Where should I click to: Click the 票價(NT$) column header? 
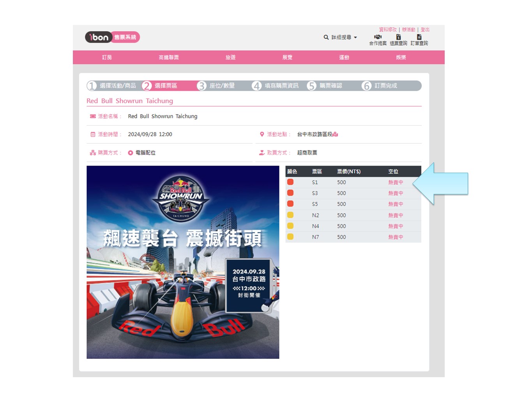click(349, 171)
